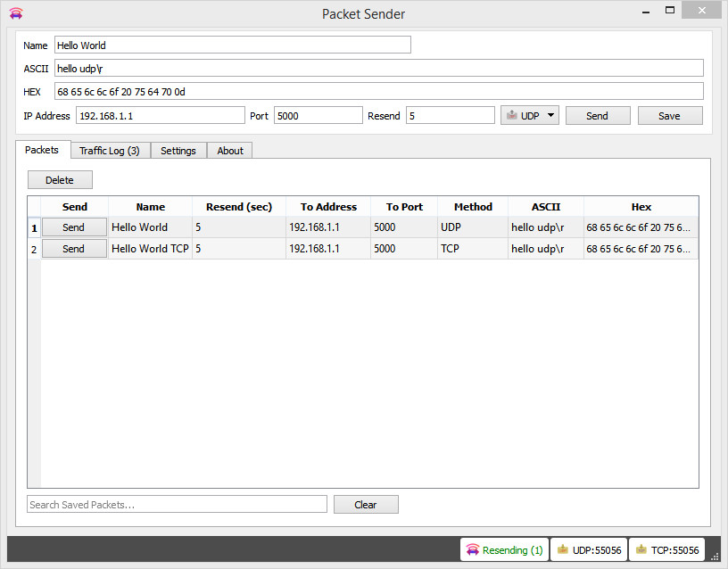Click the UDP:55056 status icon
Image resolution: width=728 pixels, height=569 pixels.
tap(562, 549)
